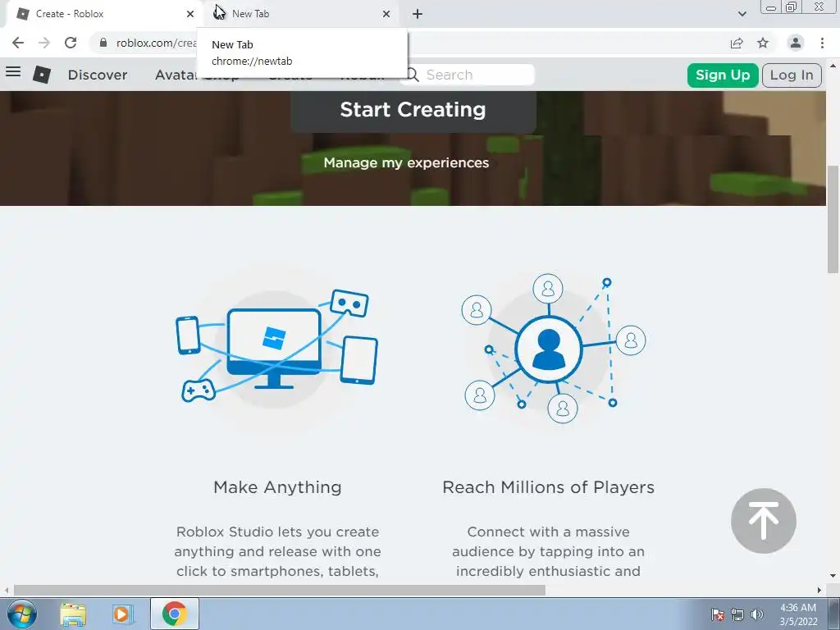Reload the Roblox page

tap(71, 43)
